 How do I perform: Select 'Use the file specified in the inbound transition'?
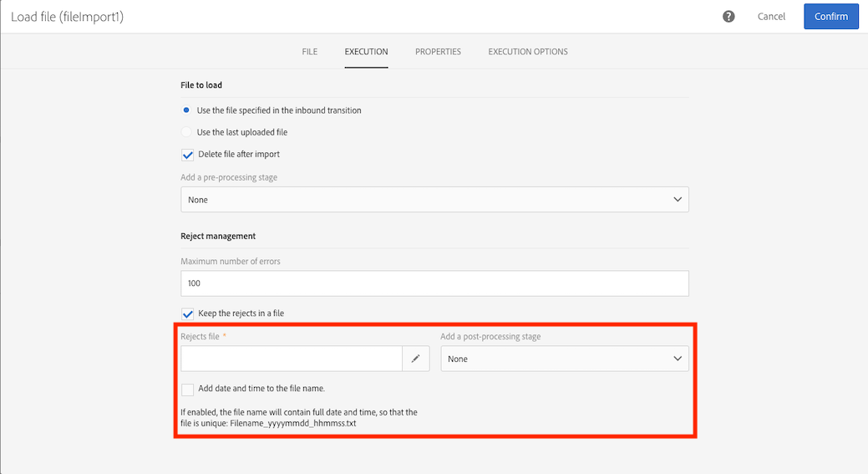[186, 110]
